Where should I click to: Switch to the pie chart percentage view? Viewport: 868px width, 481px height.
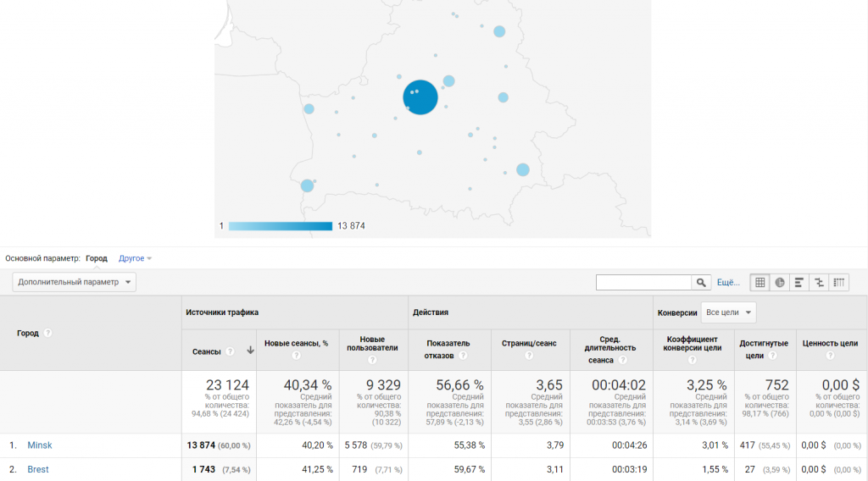(780, 282)
